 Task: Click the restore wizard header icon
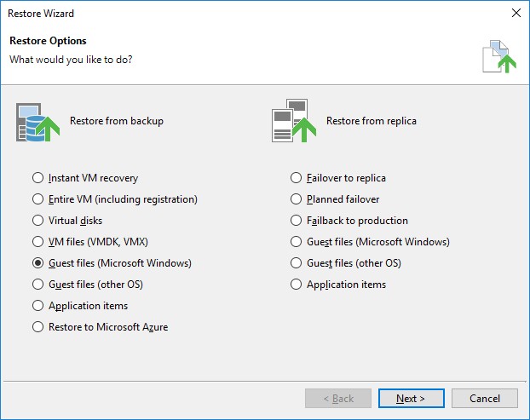(x=497, y=55)
